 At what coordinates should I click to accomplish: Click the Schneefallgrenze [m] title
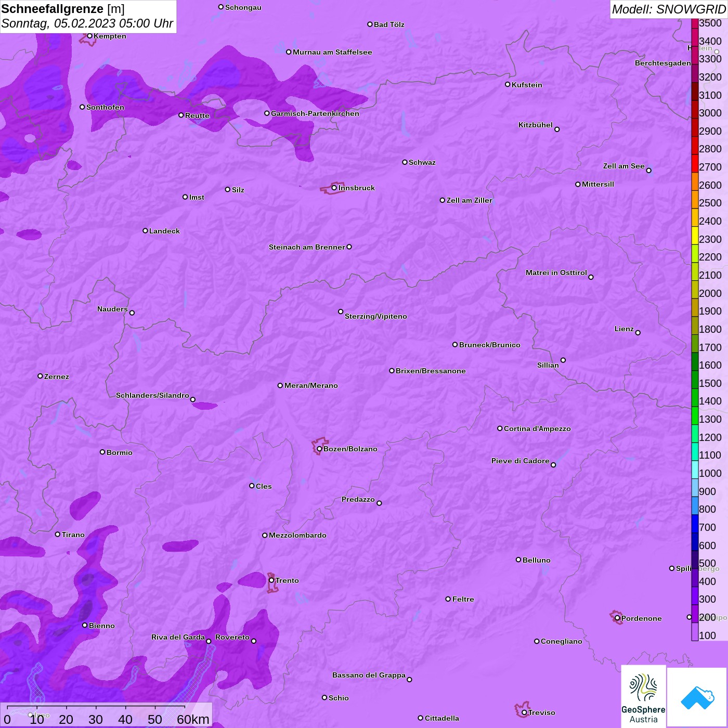(x=63, y=9)
